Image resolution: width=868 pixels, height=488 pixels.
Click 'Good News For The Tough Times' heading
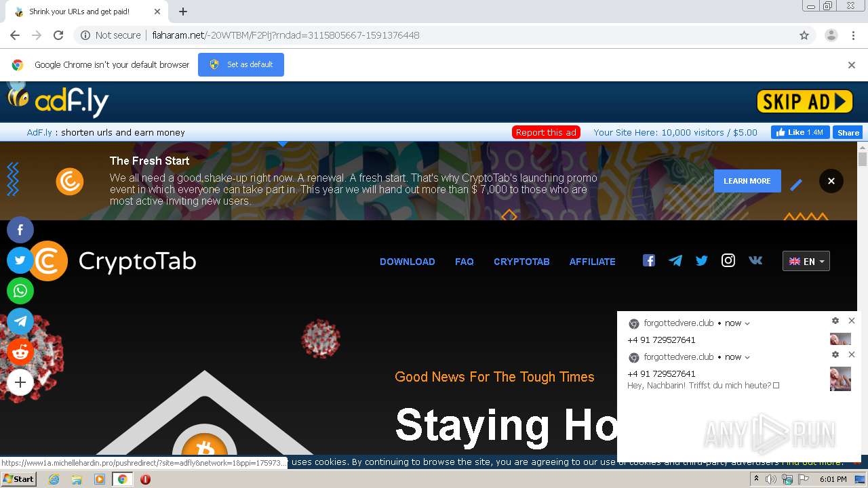tap(494, 377)
